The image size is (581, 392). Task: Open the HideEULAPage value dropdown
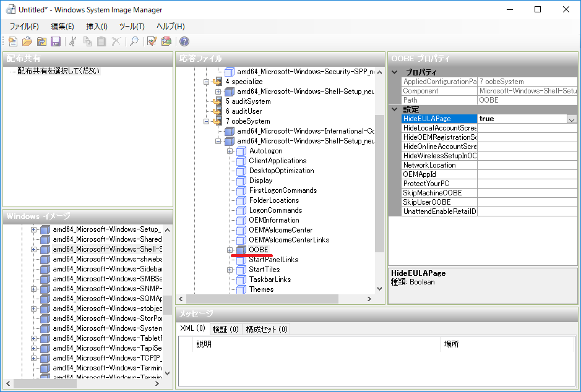pyautogui.click(x=572, y=119)
